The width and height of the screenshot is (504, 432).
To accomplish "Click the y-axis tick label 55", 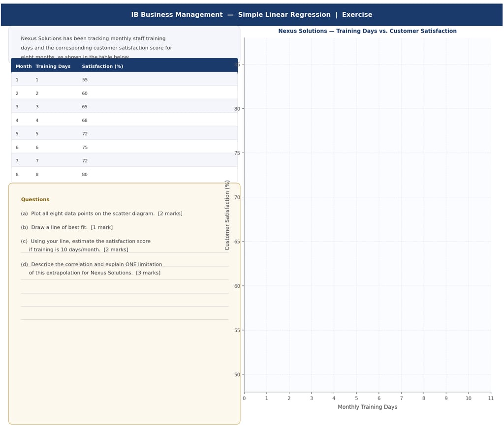I will pyautogui.click(x=237, y=330).
